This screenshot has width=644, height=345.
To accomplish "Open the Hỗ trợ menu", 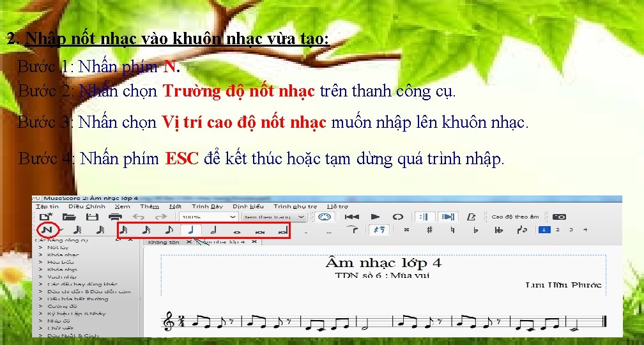I will click(x=337, y=206).
